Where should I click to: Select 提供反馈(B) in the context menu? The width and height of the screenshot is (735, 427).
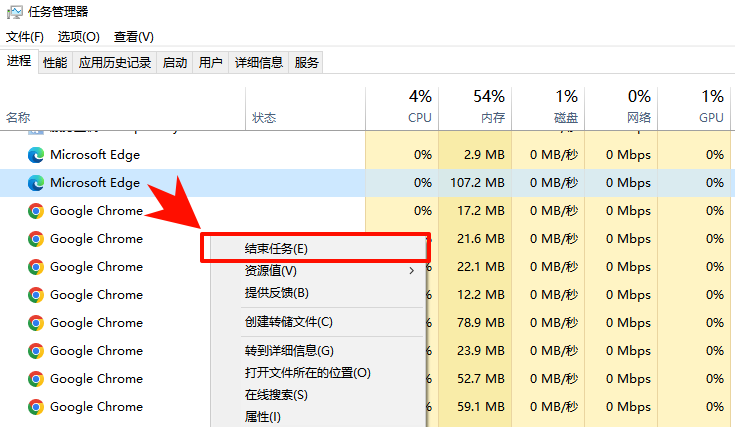318,293
